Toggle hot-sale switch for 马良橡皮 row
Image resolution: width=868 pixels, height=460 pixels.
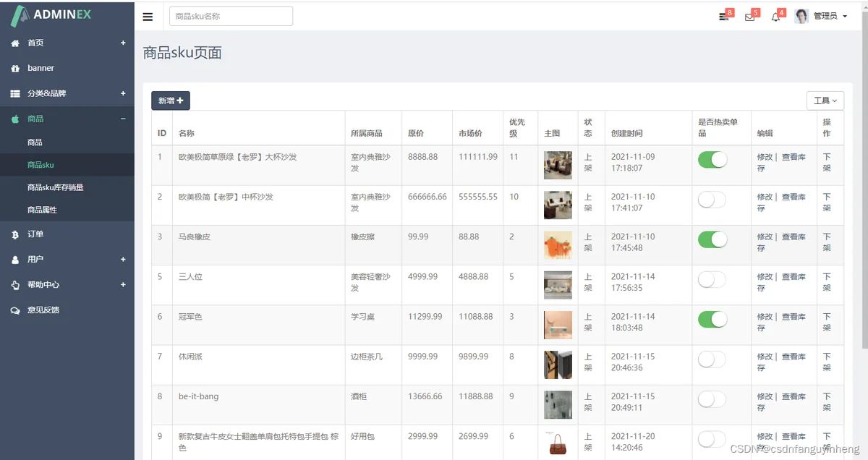point(712,239)
